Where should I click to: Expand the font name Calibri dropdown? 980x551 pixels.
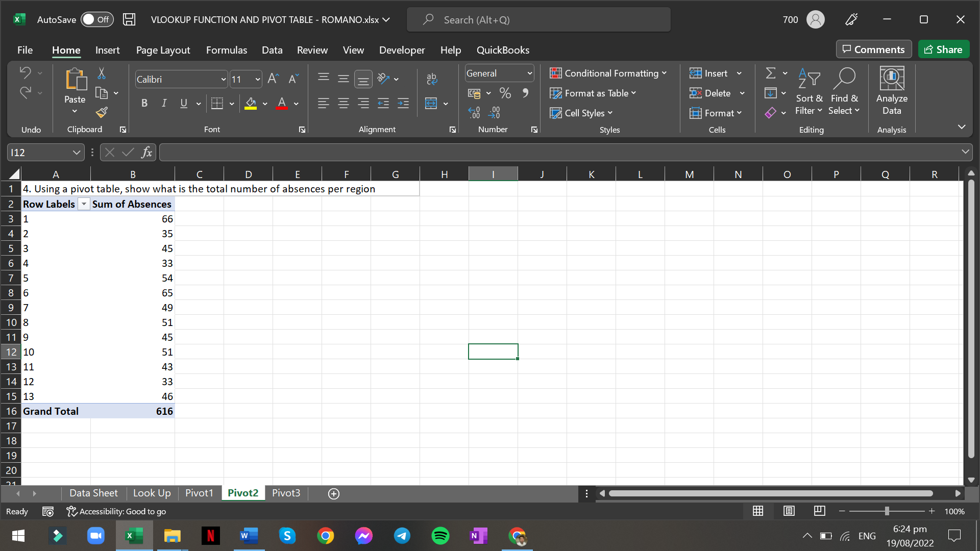pos(223,80)
